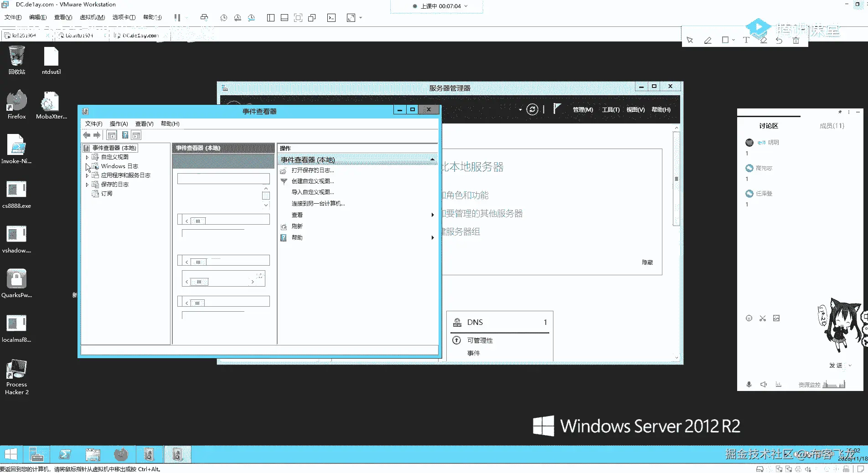Select the vshadow executable icon

click(17, 239)
